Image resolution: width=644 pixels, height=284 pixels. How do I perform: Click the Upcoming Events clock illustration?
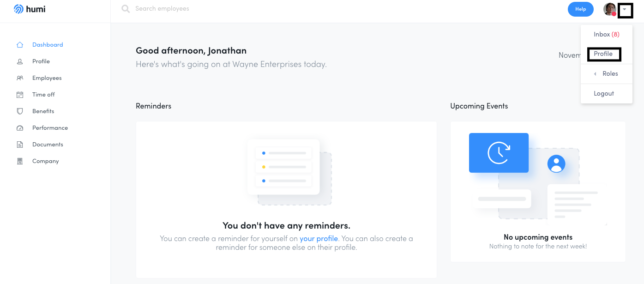click(499, 153)
